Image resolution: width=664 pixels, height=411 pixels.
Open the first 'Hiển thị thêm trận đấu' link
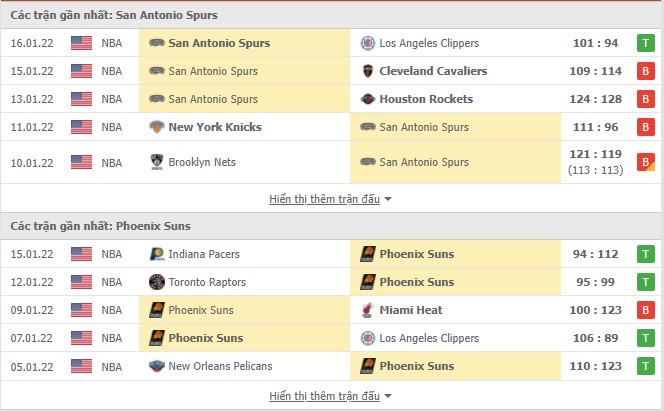pyautogui.click(x=324, y=199)
